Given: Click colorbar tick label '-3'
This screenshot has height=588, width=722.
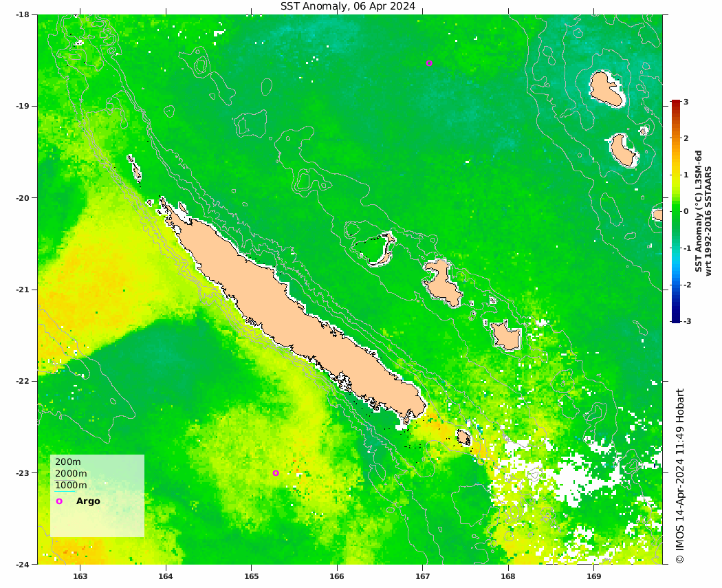Looking at the screenshot, I should [x=686, y=321].
